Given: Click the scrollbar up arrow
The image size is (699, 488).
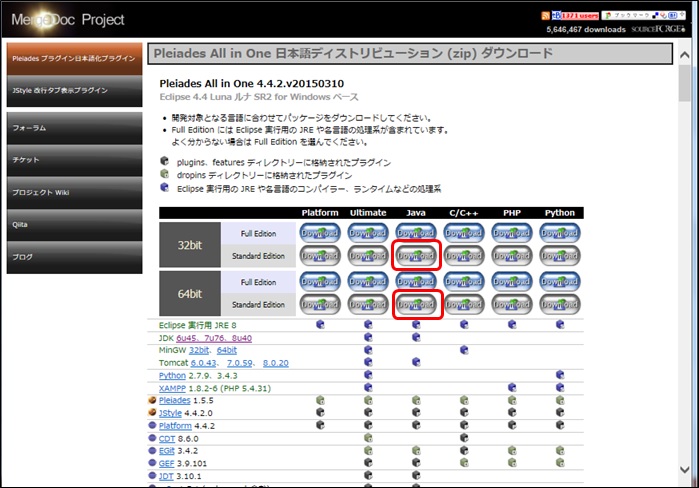Looking at the screenshot, I should (x=685, y=55).
